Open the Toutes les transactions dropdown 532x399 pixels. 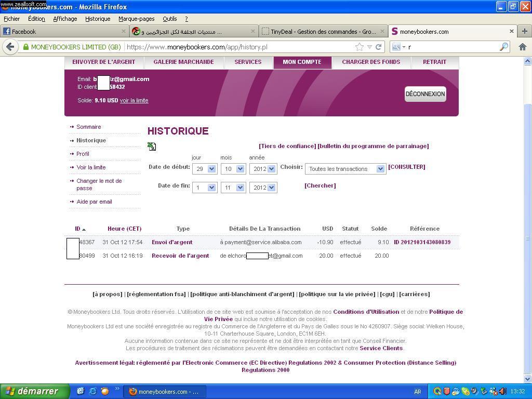coord(345,169)
